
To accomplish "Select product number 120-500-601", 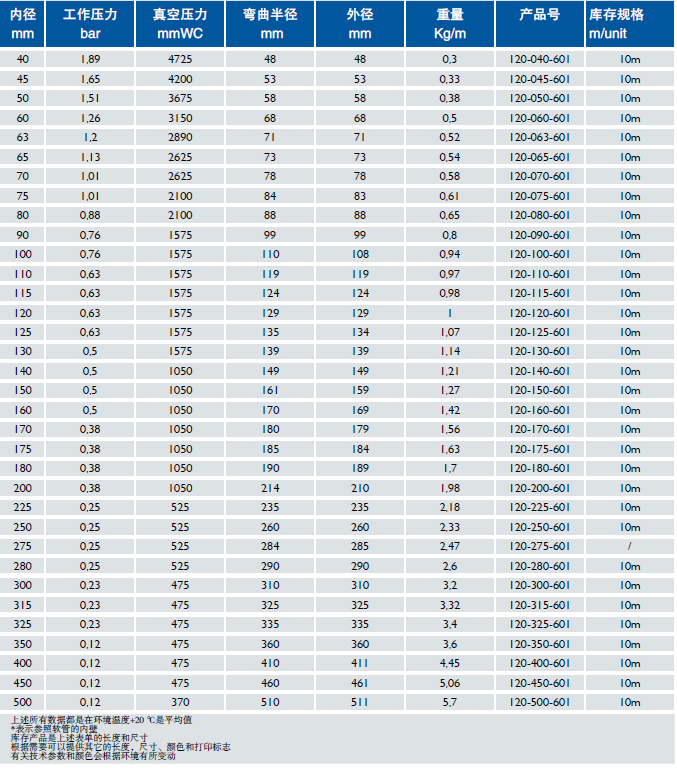I will tap(539, 702).
